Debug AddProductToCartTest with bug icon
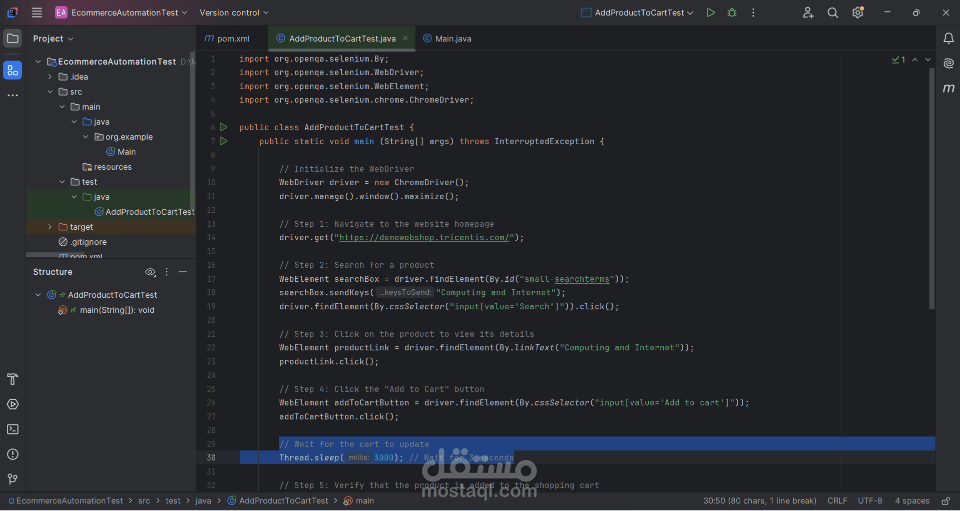This screenshot has height=511, width=960. [x=732, y=12]
